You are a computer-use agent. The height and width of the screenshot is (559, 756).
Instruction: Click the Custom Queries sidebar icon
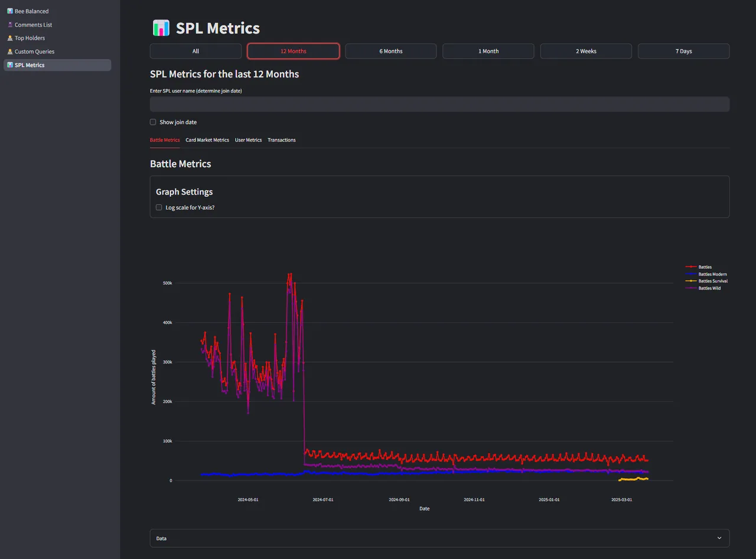pyautogui.click(x=10, y=51)
